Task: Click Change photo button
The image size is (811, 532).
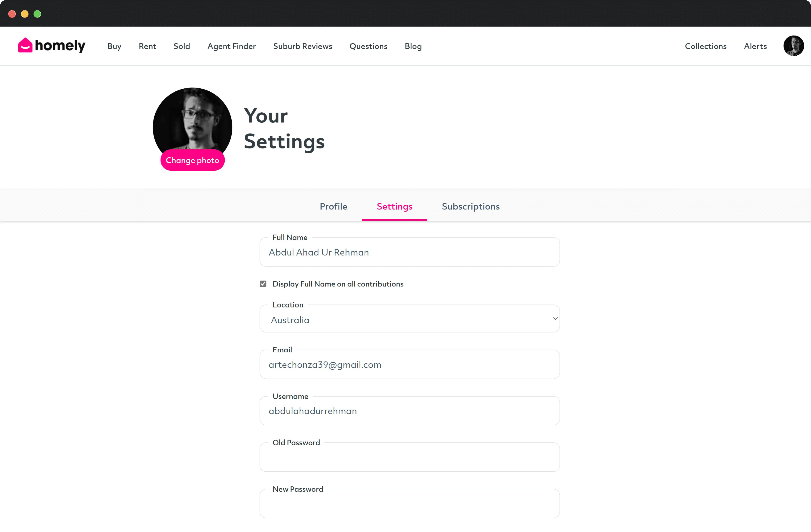Action: (x=192, y=160)
